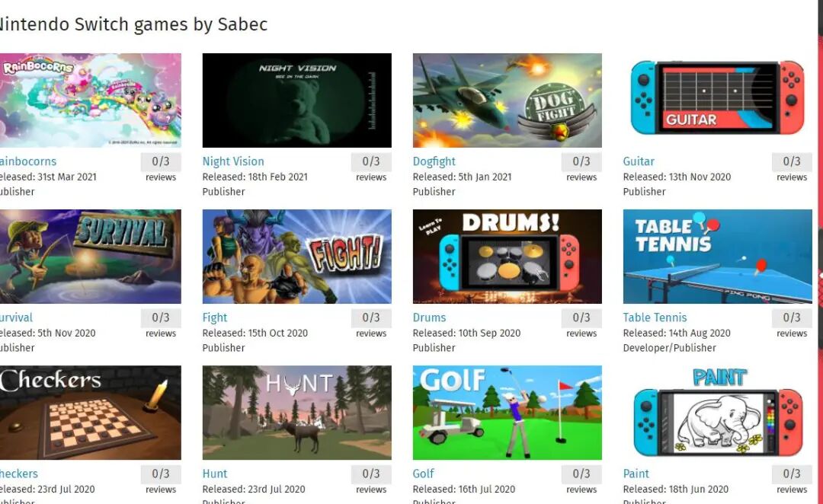The height and width of the screenshot is (504, 823).
Task: Follow the Night Vision title link
Action: [x=233, y=161]
